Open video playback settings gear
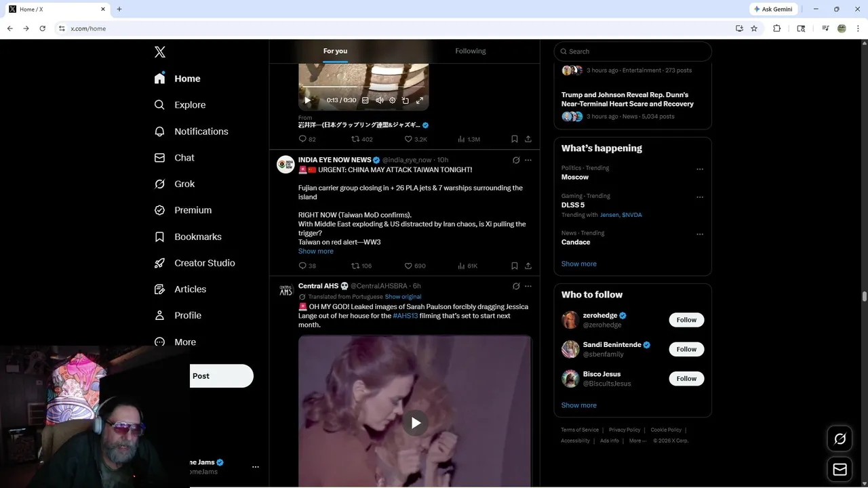 [x=392, y=100]
